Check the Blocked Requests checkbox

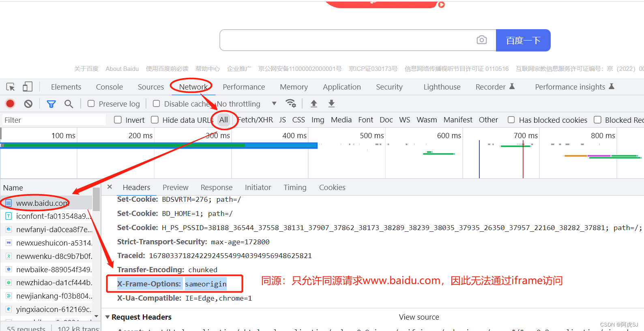coord(597,120)
